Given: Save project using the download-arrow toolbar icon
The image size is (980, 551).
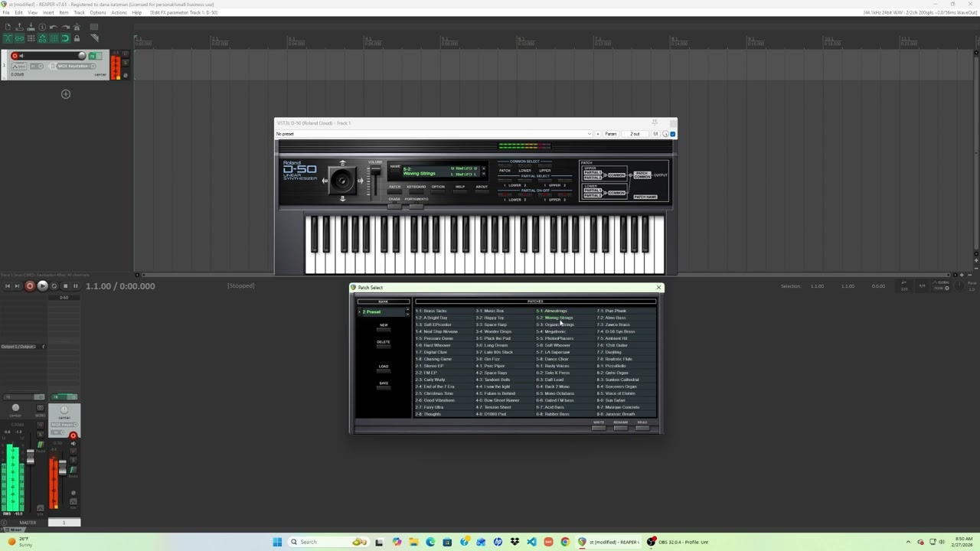Looking at the screenshot, I should (x=31, y=27).
